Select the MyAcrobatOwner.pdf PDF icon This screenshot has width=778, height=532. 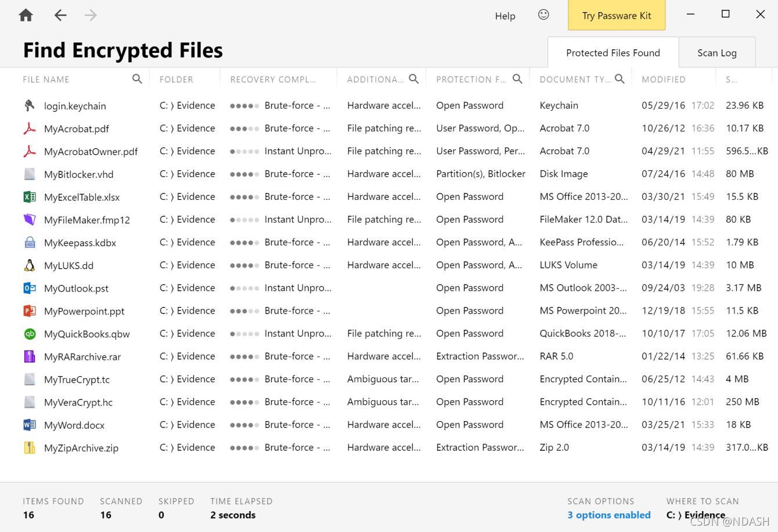click(x=29, y=151)
